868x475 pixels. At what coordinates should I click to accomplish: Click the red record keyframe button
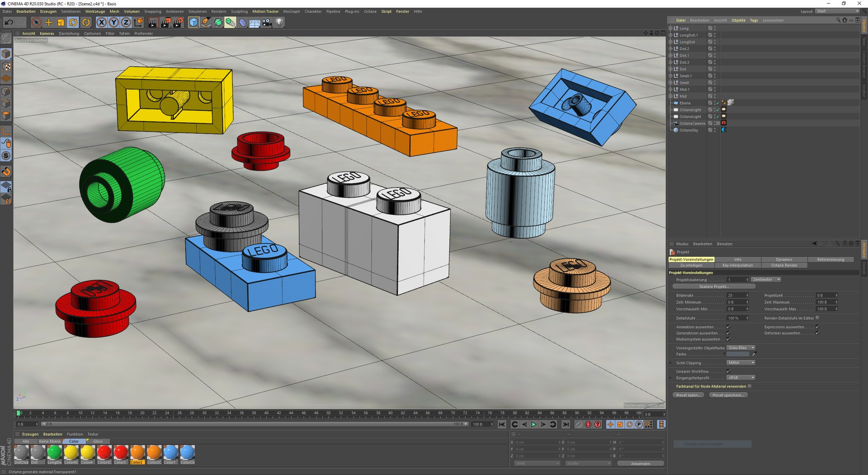[x=588, y=424]
